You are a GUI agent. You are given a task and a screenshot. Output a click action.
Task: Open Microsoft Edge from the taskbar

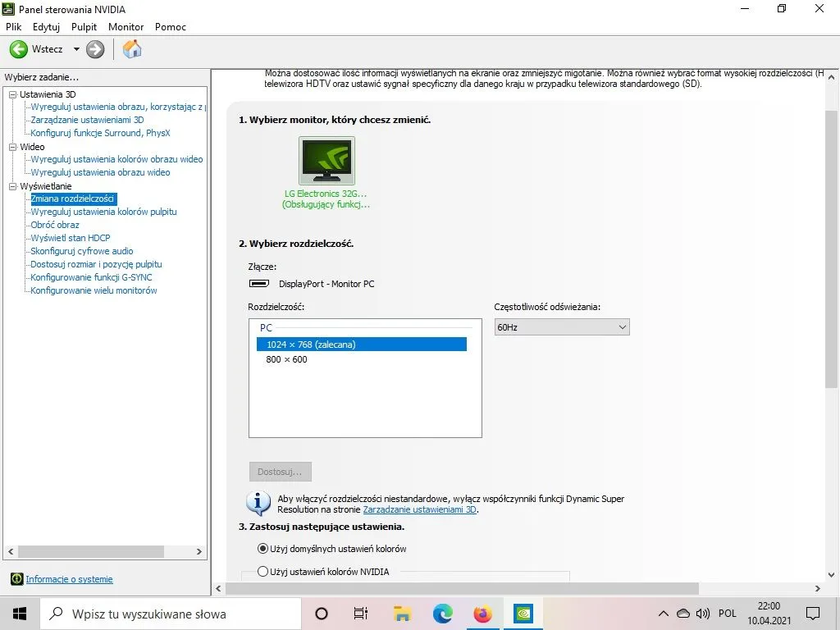click(x=443, y=614)
